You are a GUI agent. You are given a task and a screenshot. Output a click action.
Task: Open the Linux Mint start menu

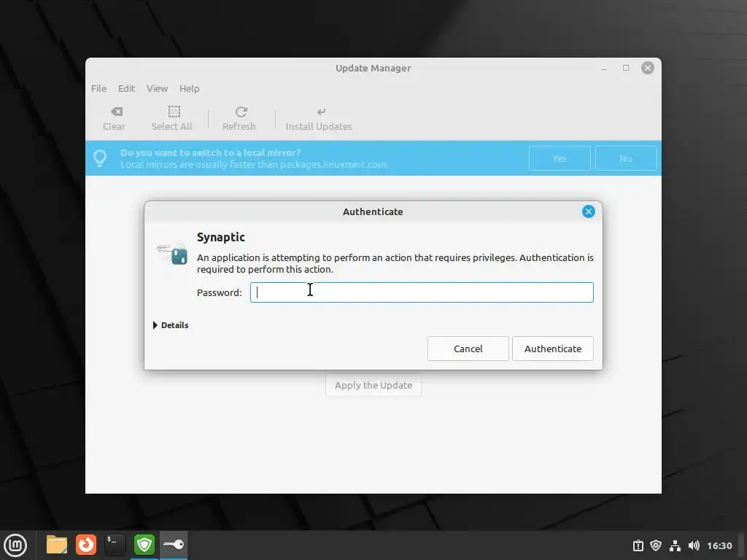(16, 545)
